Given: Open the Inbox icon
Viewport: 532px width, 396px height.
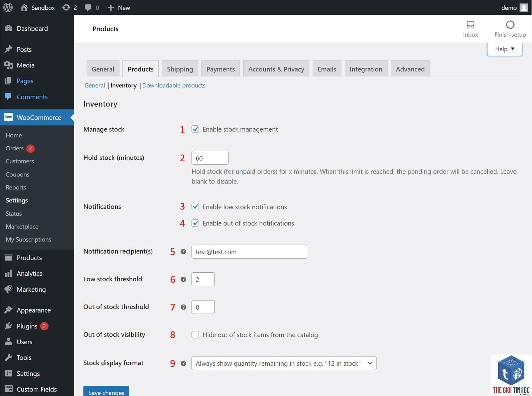Looking at the screenshot, I should [x=470, y=25].
